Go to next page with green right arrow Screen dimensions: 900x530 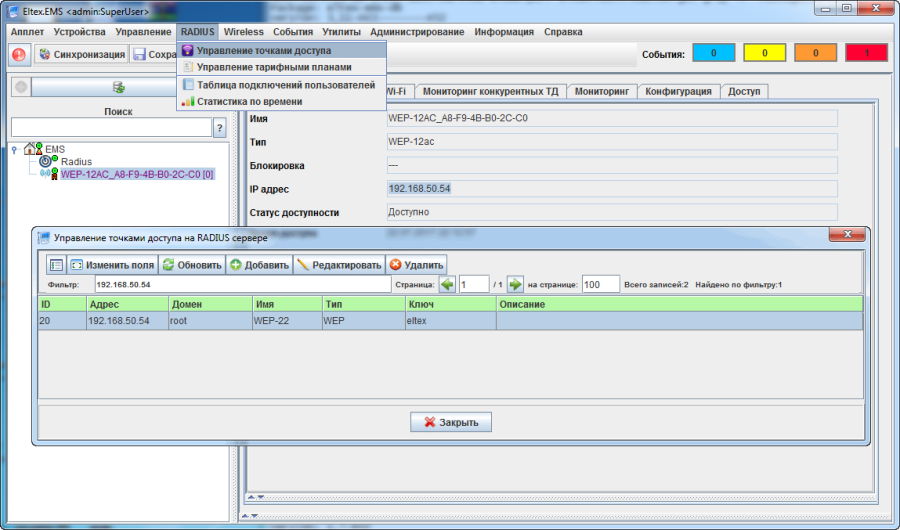point(515,284)
